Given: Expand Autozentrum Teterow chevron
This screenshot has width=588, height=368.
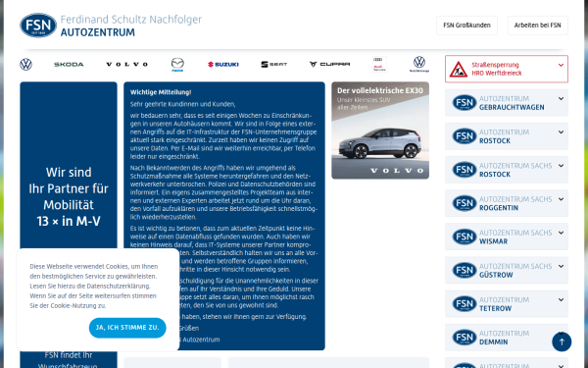Looking at the screenshot, I should pyautogui.click(x=561, y=299).
